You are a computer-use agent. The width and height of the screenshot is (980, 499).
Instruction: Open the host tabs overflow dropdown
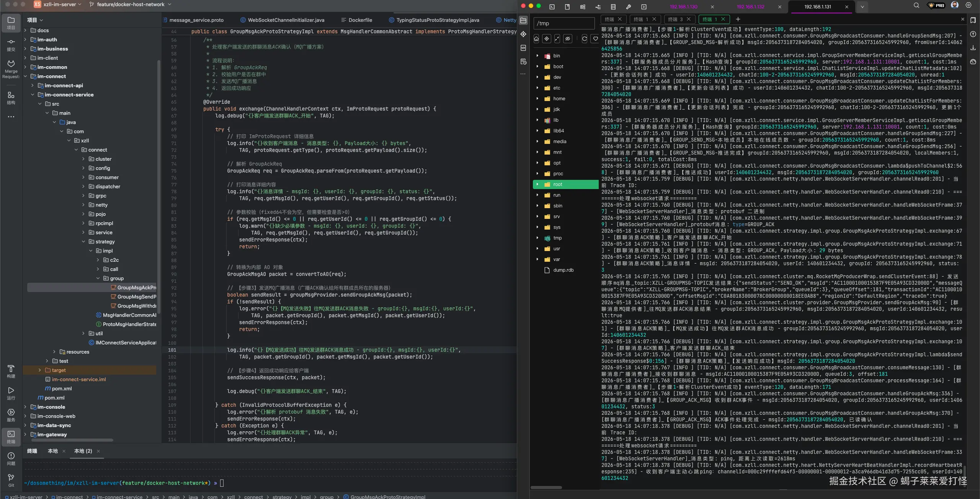tap(862, 7)
